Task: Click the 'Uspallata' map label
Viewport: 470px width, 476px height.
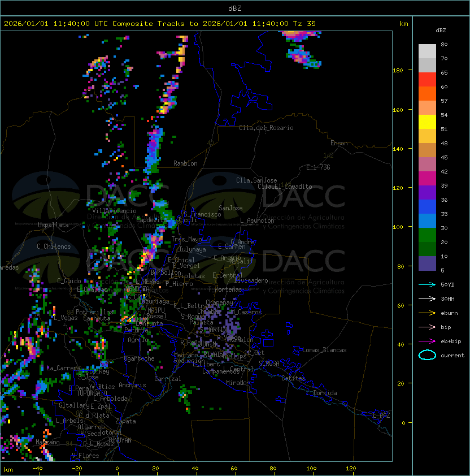Action: click(53, 225)
